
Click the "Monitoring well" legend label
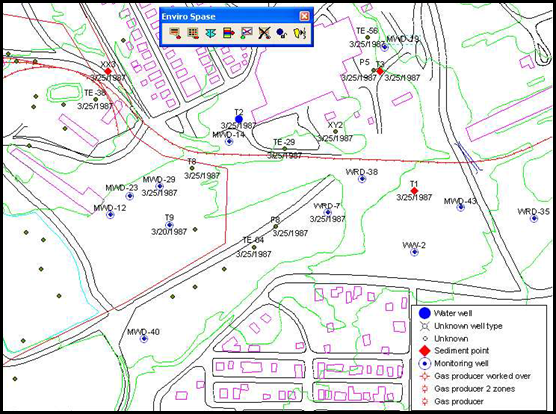[x=461, y=363]
